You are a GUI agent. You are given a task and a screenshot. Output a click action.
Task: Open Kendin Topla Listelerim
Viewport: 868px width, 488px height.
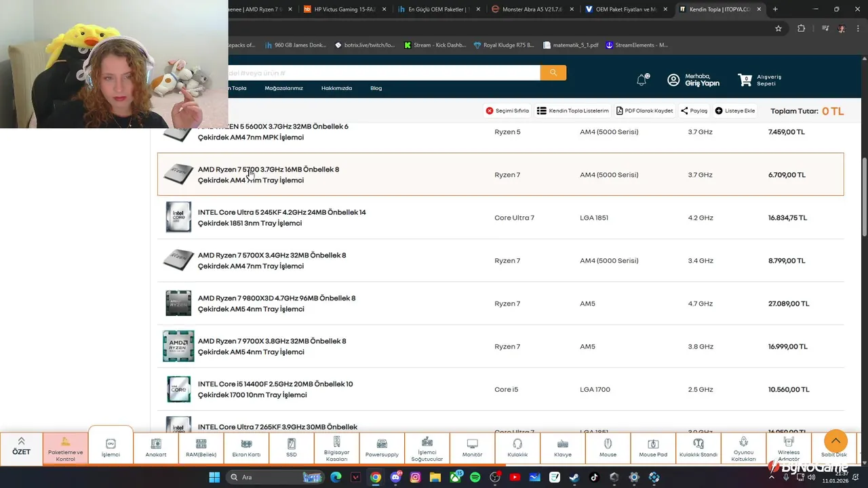click(573, 110)
